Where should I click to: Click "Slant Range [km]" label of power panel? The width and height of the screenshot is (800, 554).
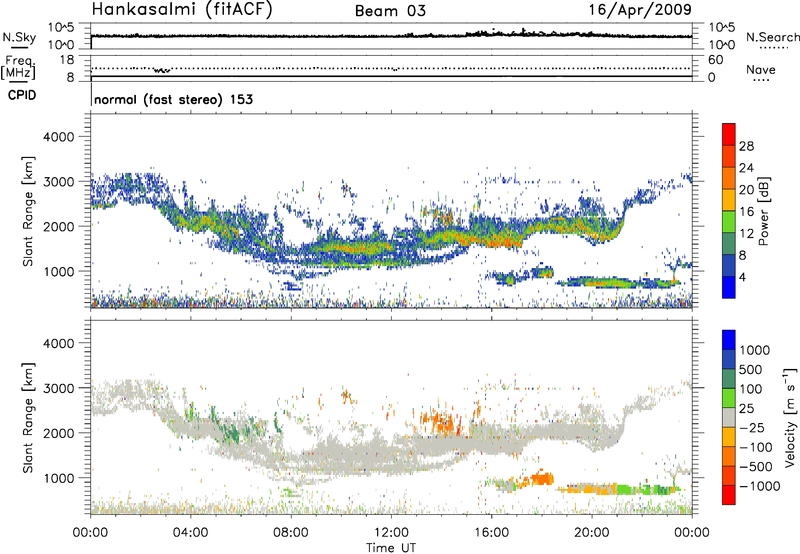coord(28,211)
